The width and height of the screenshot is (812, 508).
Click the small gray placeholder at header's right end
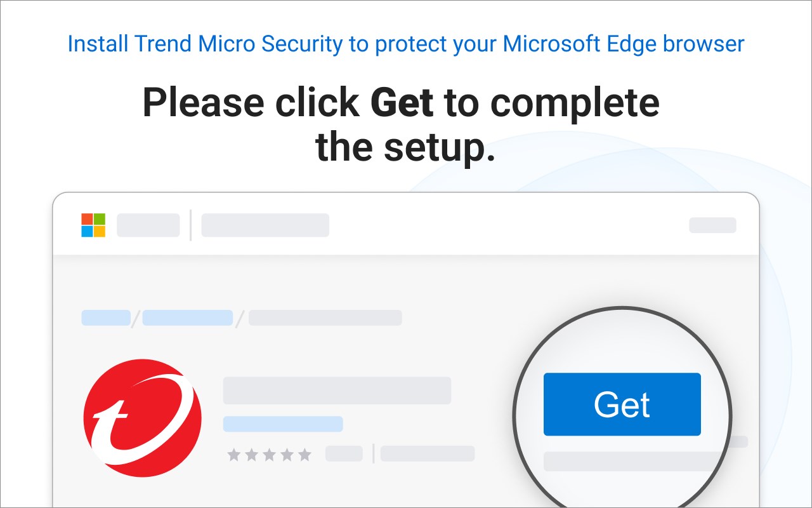click(712, 225)
